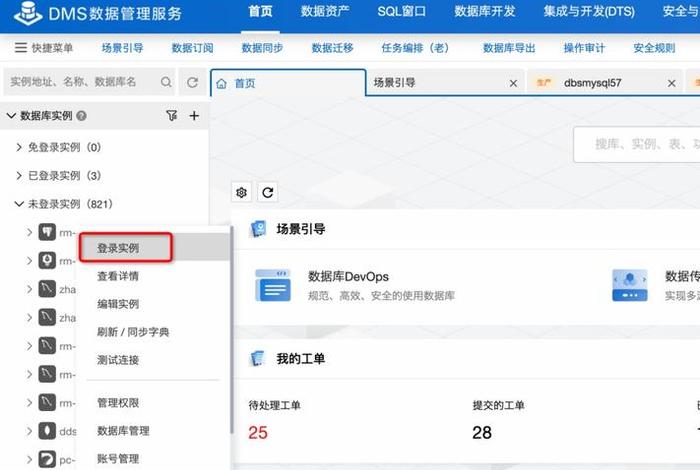This screenshot has width=700, height=470.
Task: Refresh the instance list with the circular arrow
Action: pos(192,82)
